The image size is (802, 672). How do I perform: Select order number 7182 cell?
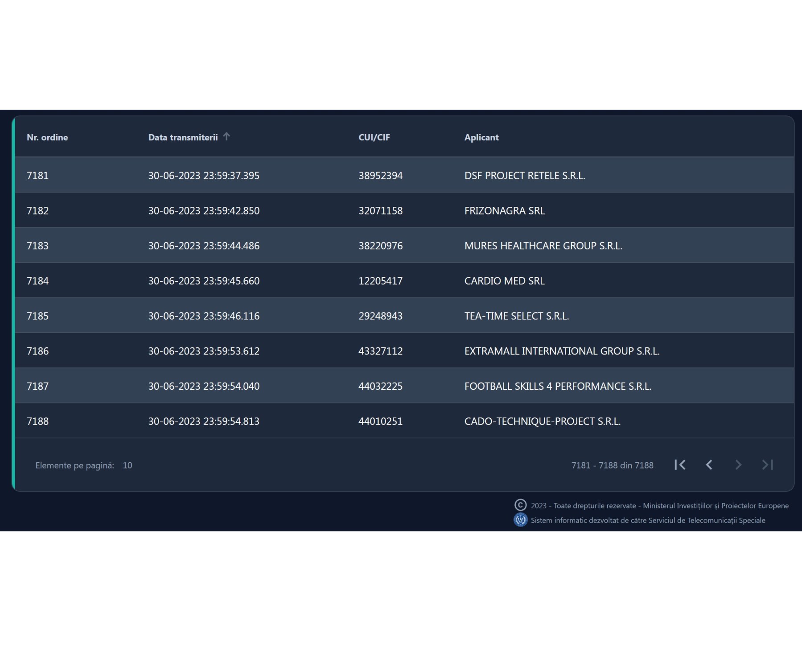coord(37,211)
